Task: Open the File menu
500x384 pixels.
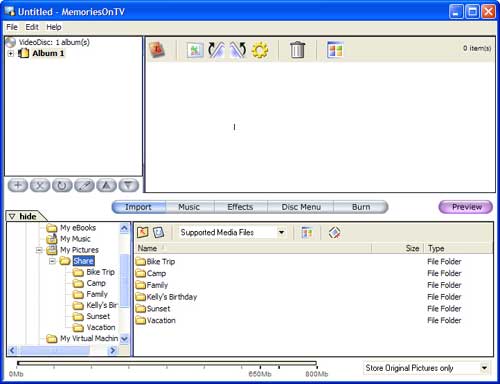Action: tap(12, 27)
